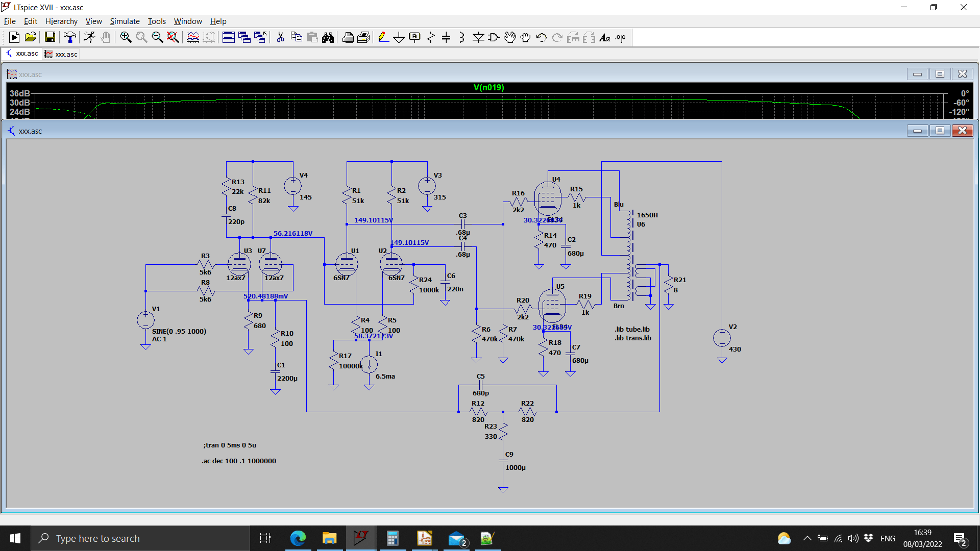This screenshot has height=551, width=980.
Task: Open the Help menu
Action: (218, 21)
